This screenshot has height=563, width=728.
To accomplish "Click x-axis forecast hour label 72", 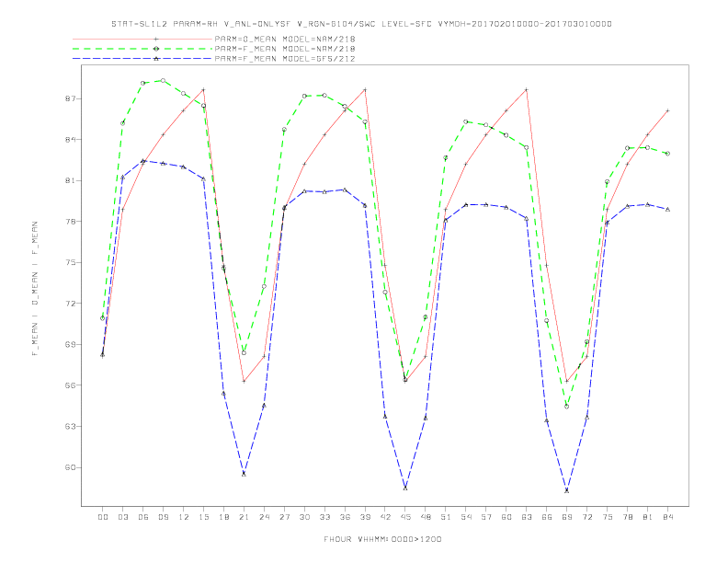I will pos(587,517).
